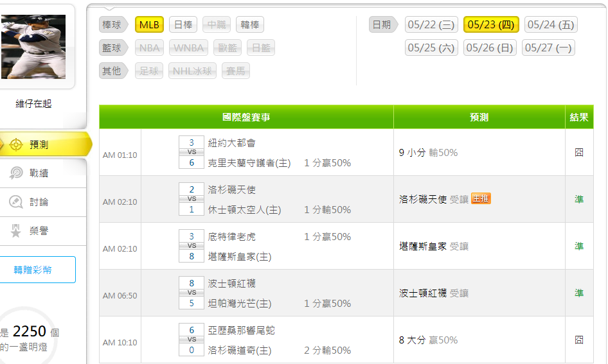Click team name 洛杉磯天使 in matchup column
The width and height of the screenshot is (608, 364).
(x=231, y=190)
